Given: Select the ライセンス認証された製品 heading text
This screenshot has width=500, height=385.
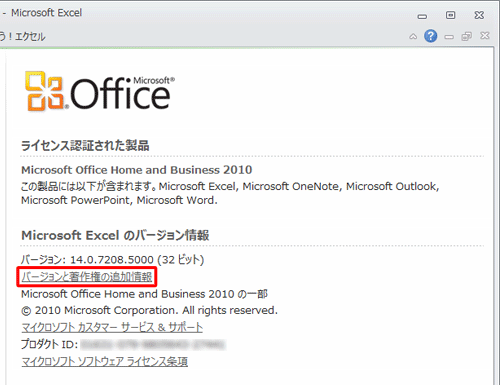Looking at the screenshot, I should click(x=85, y=146).
